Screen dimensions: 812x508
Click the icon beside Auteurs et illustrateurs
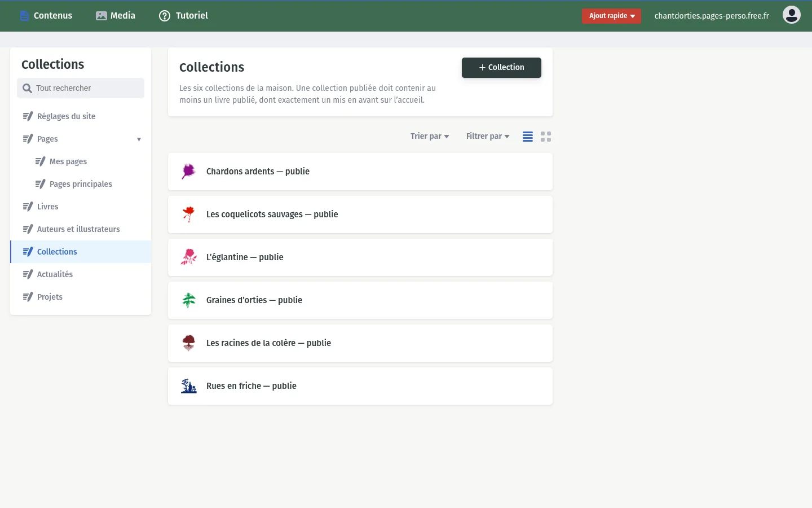pyautogui.click(x=28, y=229)
